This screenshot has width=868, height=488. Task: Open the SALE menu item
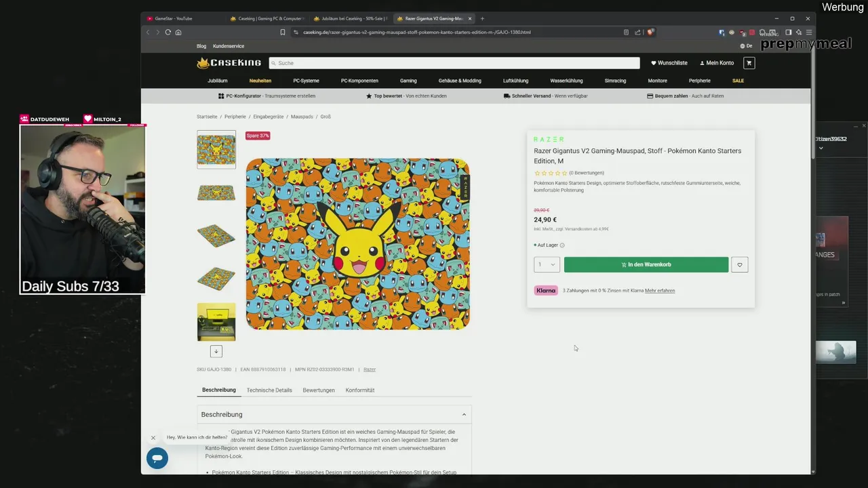pyautogui.click(x=738, y=81)
